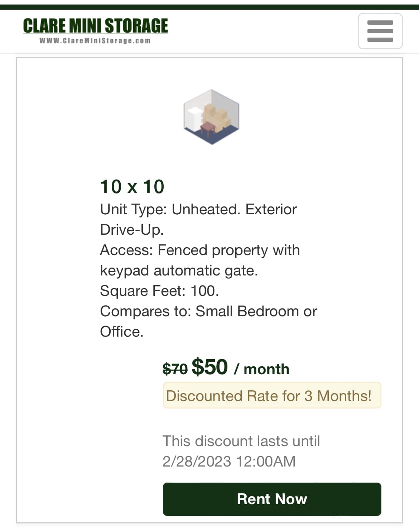Click the 'Access: Fenced property with' line

200,250
